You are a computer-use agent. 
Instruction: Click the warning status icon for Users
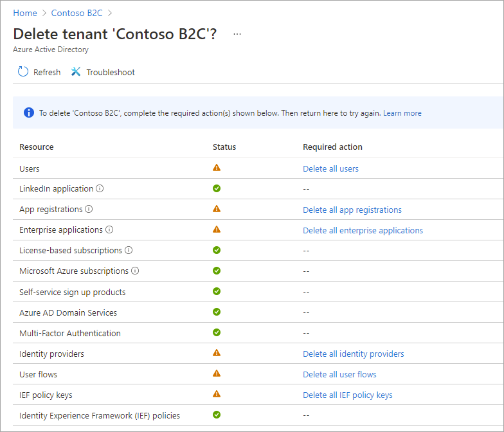coord(217,168)
